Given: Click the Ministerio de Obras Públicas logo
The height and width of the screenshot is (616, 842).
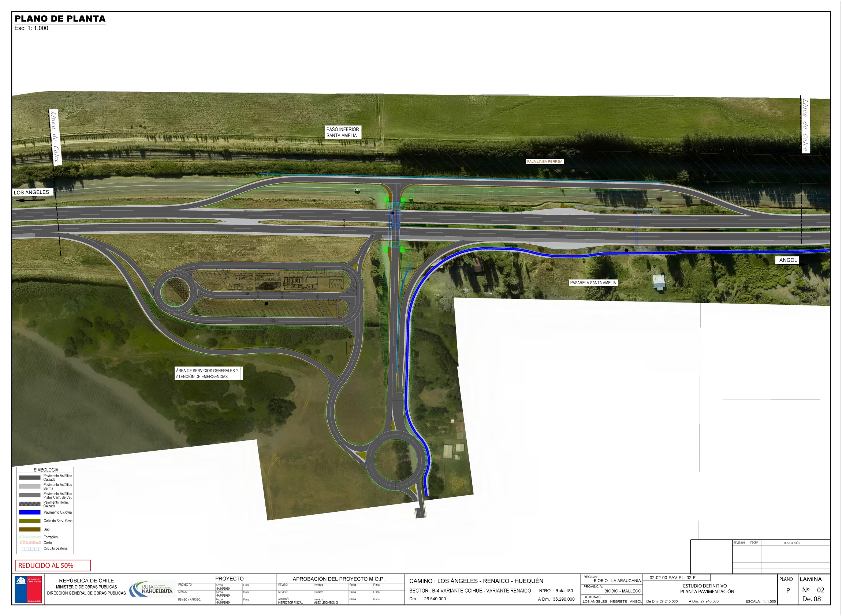Looking at the screenshot, I should coord(28,590).
